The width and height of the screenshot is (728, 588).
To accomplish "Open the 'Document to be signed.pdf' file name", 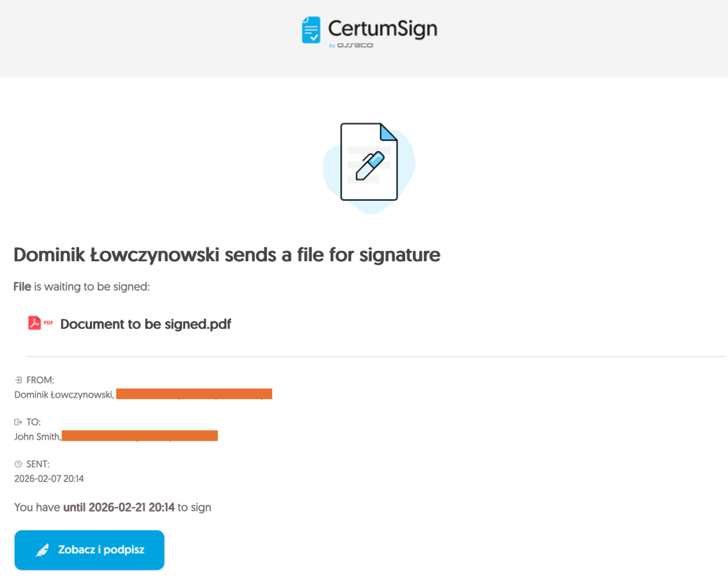I will (146, 324).
